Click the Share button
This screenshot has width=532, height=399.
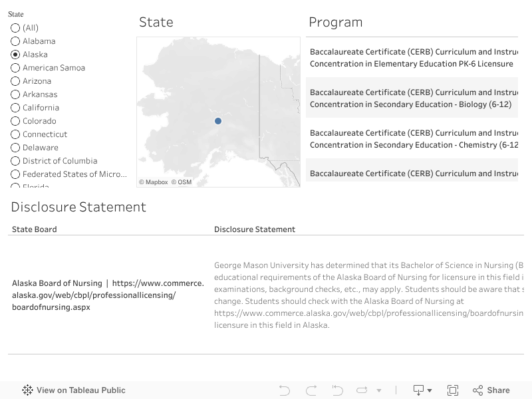point(491,390)
